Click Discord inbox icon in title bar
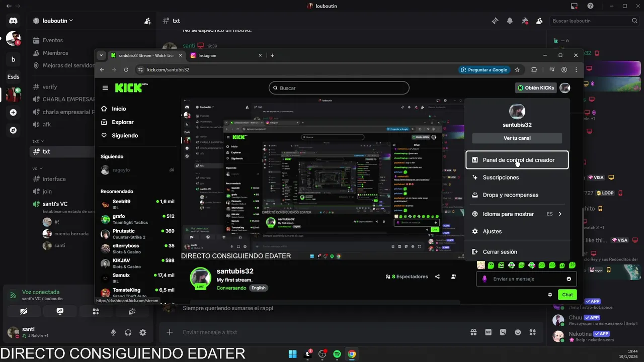 click(x=574, y=6)
